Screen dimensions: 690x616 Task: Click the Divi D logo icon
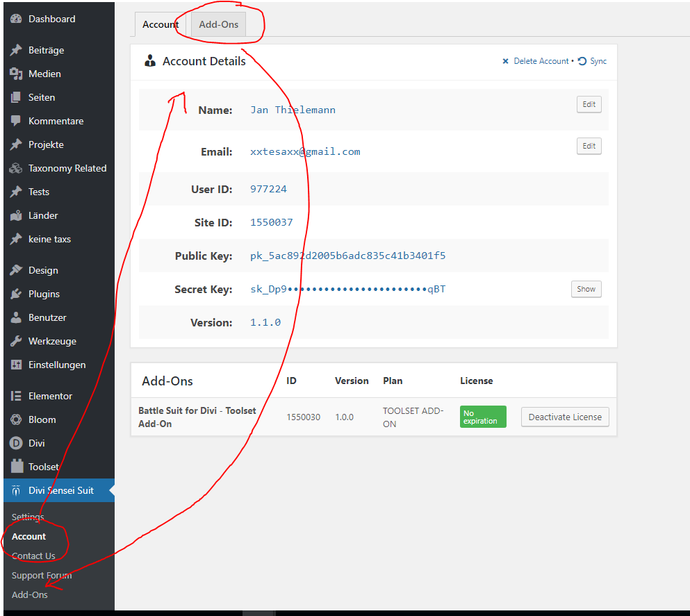(x=16, y=443)
